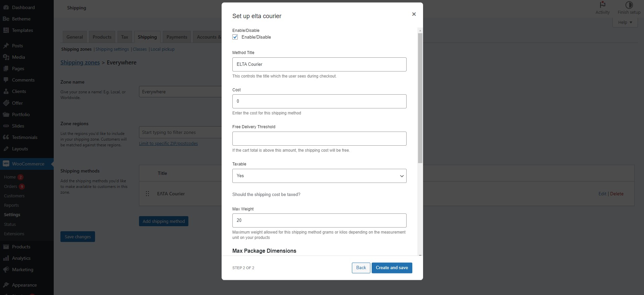Viewport: 644px width, 295px height.
Task: Open the Analytics bar chart icon
Action: [6, 258]
